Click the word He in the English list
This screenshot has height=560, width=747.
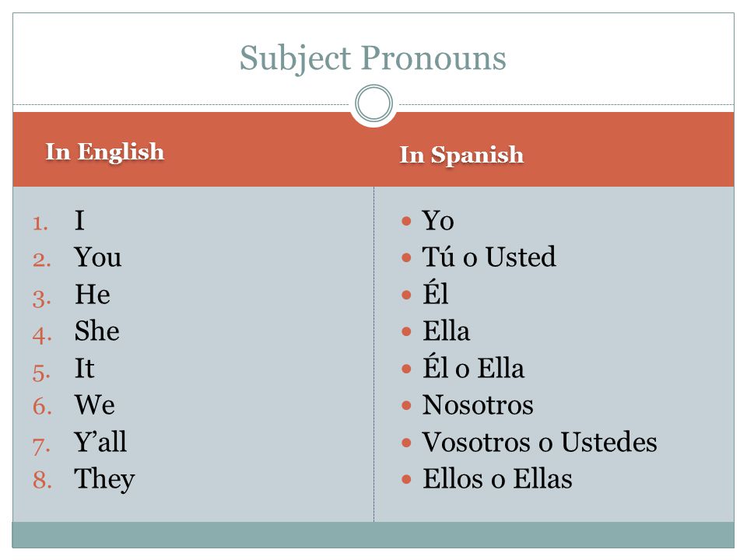coord(93,294)
